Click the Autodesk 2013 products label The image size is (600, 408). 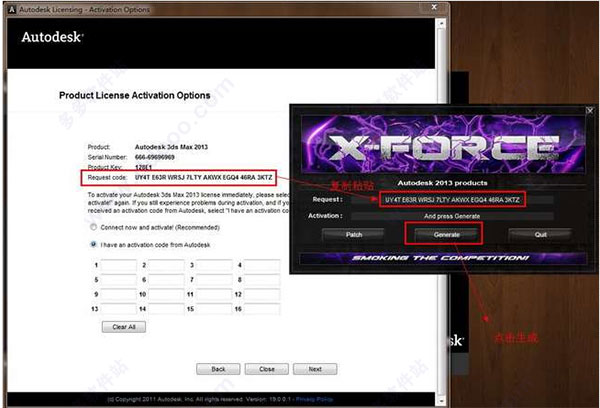[442, 183]
